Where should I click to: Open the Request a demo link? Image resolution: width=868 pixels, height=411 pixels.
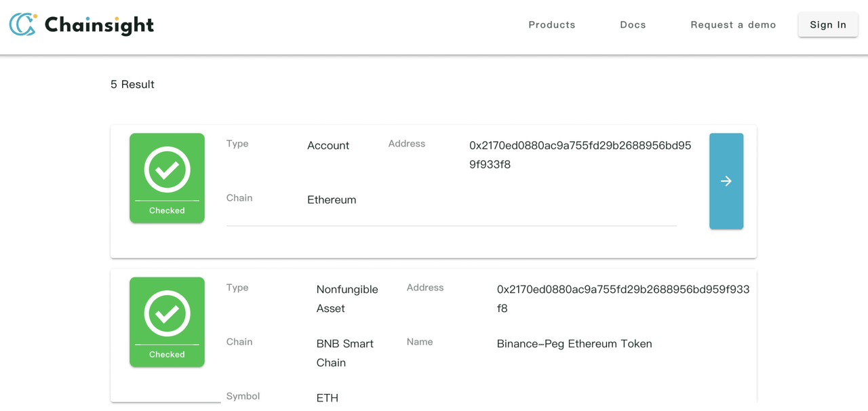[x=733, y=24]
